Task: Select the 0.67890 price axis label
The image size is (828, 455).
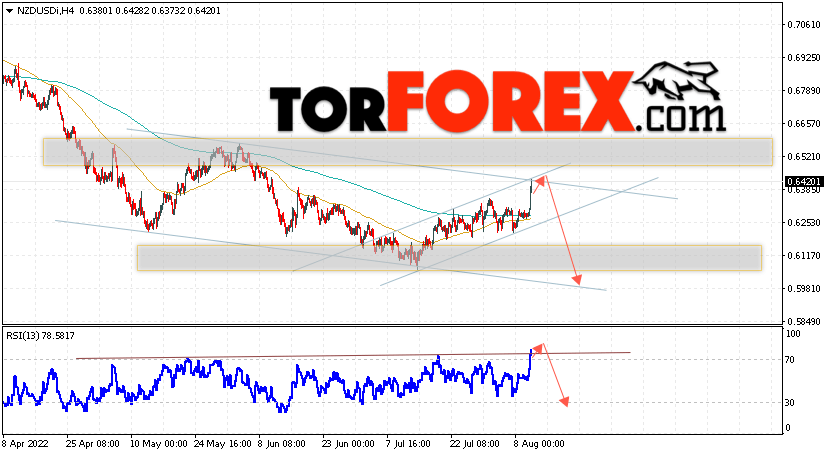Action: (x=804, y=91)
